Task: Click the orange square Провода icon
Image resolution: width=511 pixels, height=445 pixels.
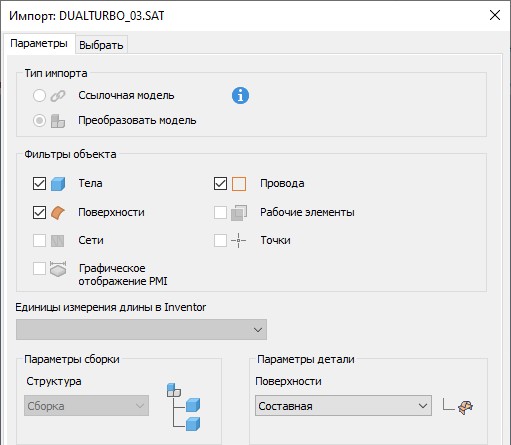Action: coord(239,184)
